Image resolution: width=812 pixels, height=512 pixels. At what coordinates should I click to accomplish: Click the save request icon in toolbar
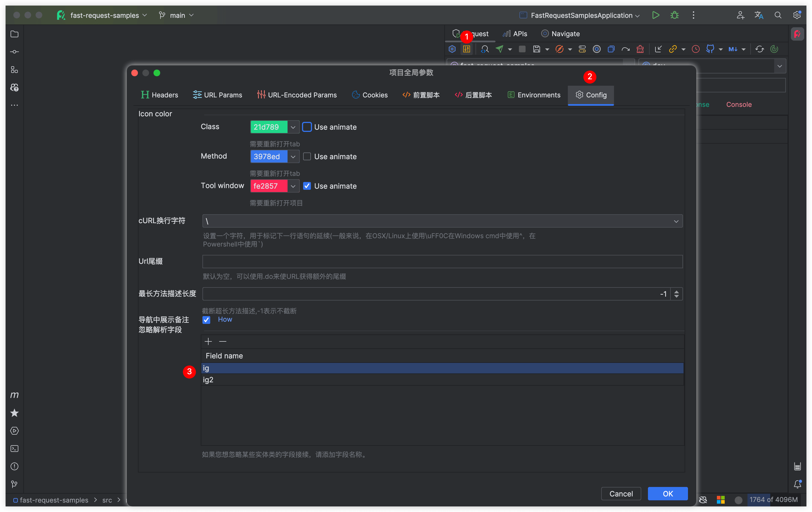pyautogui.click(x=536, y=49)
